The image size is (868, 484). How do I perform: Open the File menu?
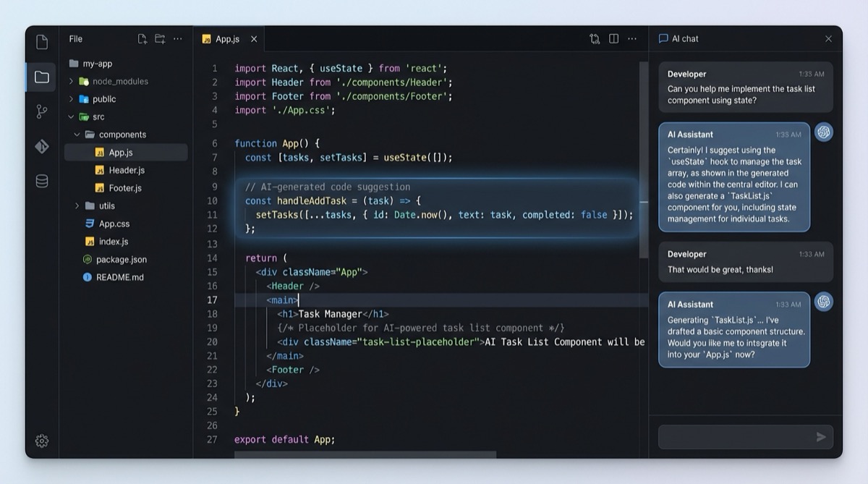[x=75, y=38]
